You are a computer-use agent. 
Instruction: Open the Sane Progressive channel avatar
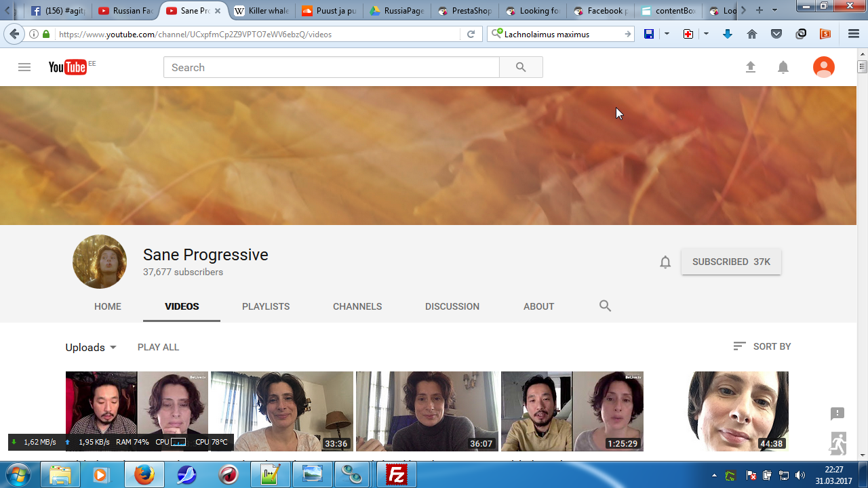pyautogui.click(x=100, y=262)
